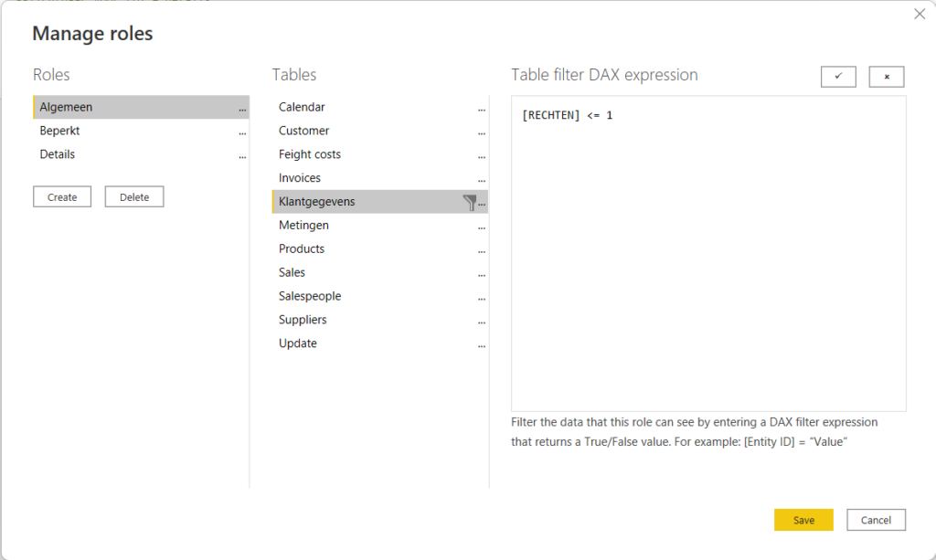Open the ellipsis menu for Algemeen role
936x560 pixels.
242,108
